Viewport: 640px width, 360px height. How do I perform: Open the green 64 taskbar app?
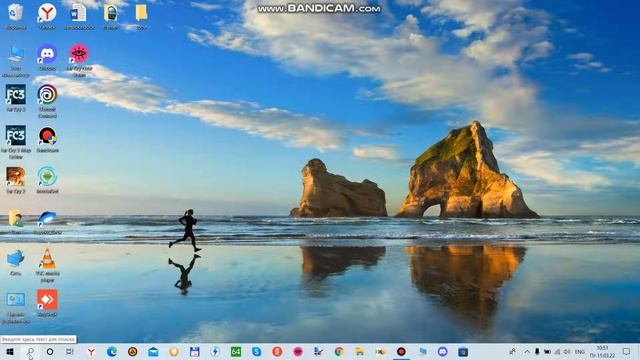pyautogui.click(x=236, y=352)
